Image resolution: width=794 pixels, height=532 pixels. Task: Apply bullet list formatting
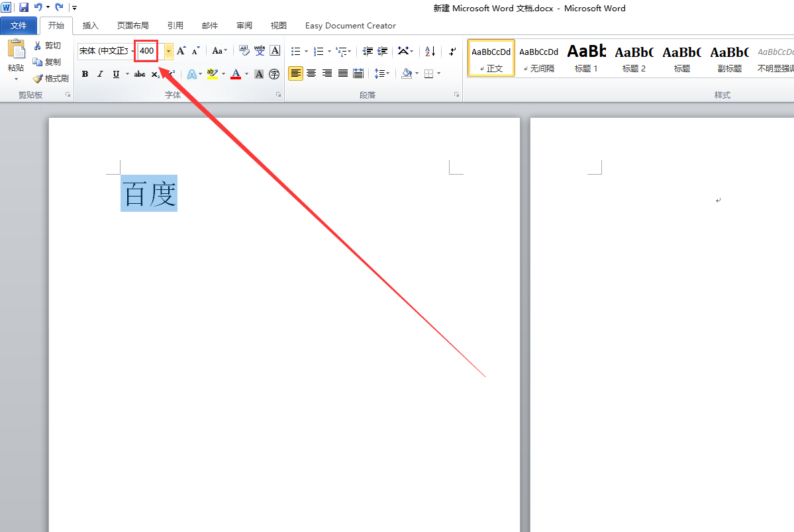click(296, 51)
